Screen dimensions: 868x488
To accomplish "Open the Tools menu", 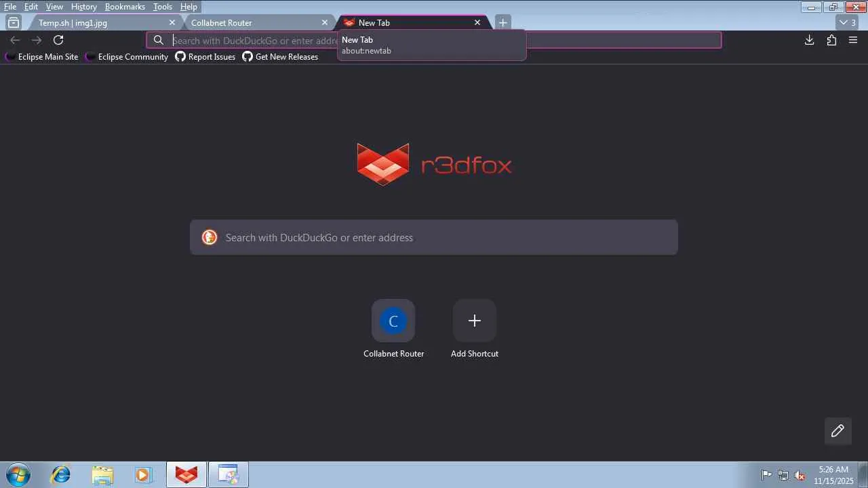I will (163, 7).
